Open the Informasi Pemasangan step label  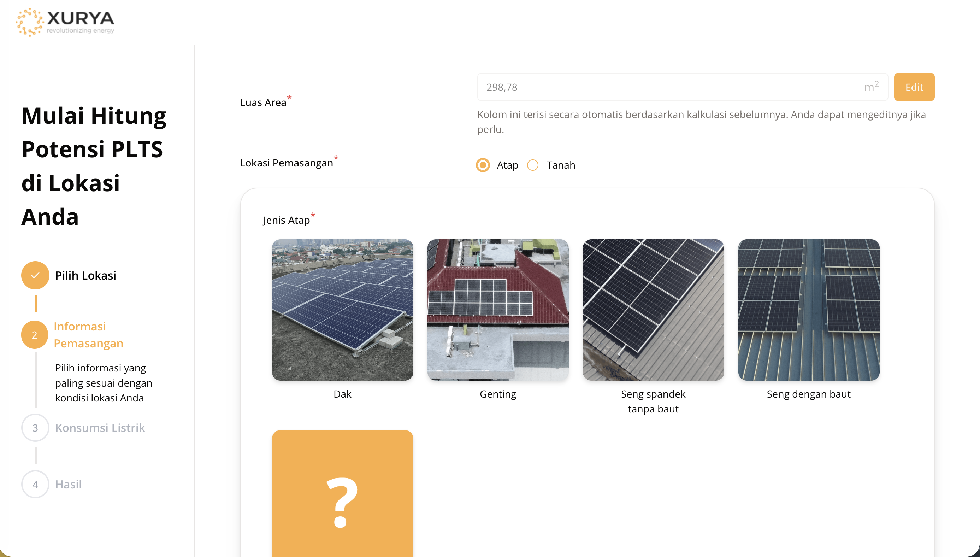(88, 334)
